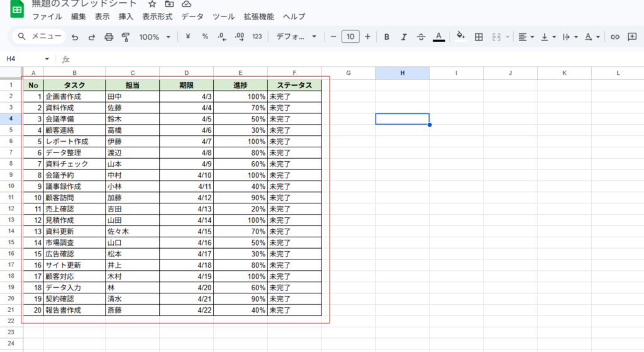The height and width of the screenshot is (352, 644).
Task: Click the borders grid icon
Action: (479, 37)
